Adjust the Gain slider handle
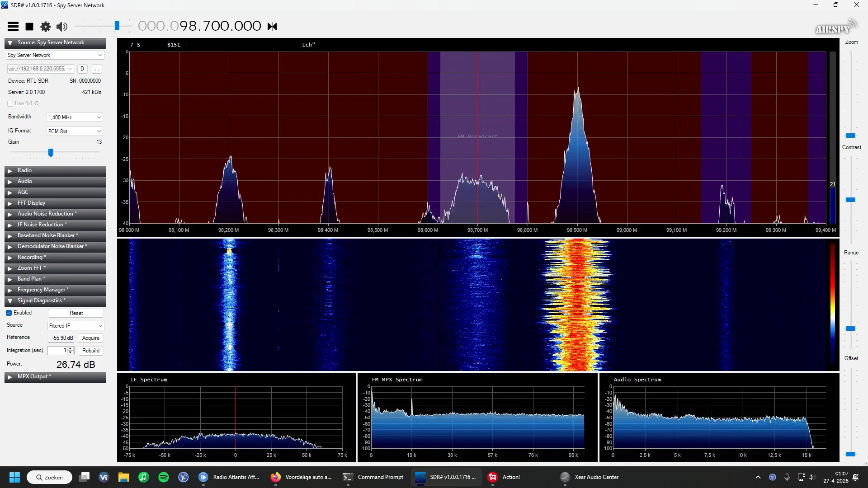Viewport: 868px width, 488px height. (x=51, y=153)
